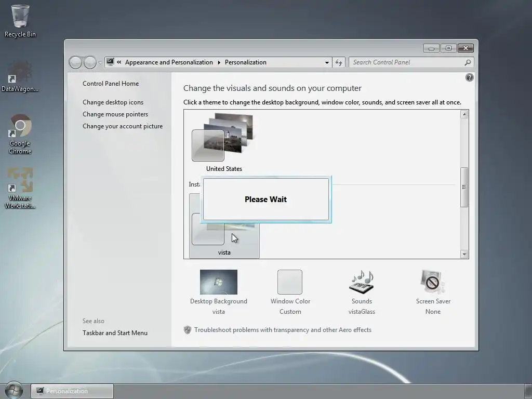Screen dimensions: 532x399
Task: Open Change mouse pointers
Action: click(x=115, y=114)
